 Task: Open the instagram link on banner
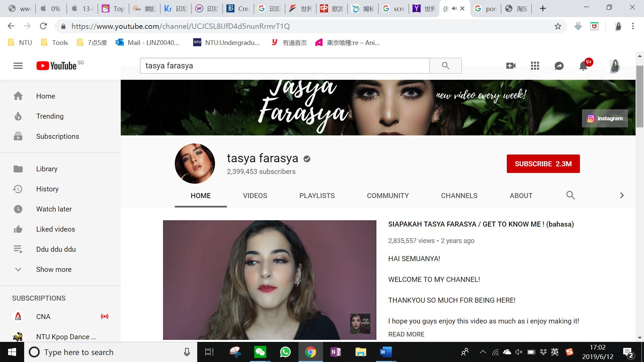(x=605, y=118)
